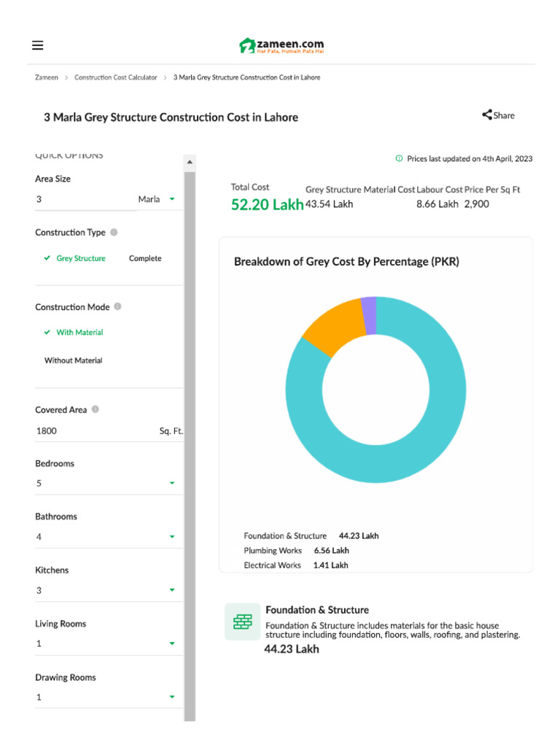The height and width of the screenshot is (747, 560).
Task: Click the Construction Mode info icon
Action: [118, 307]
